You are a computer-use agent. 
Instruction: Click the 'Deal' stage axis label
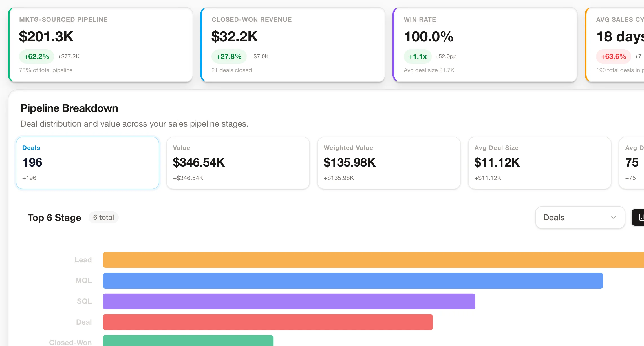tap(84, 322)
